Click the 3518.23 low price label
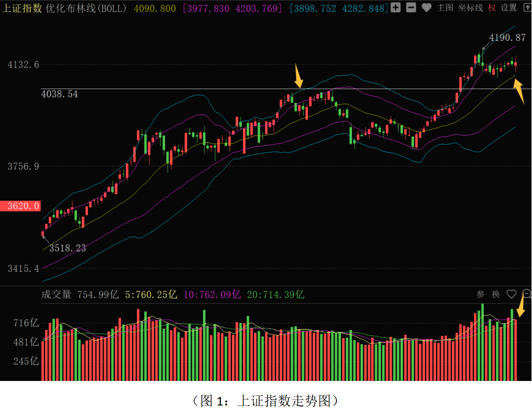Image resolution: width=532 pixels, height=410 pixels. click(x=67, y=248)
